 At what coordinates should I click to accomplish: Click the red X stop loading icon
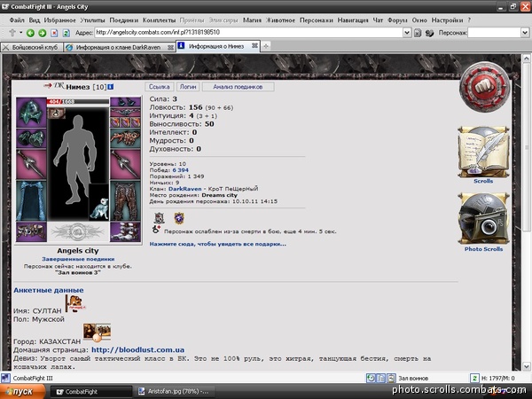pyautogui.click(x=54, y=33)
